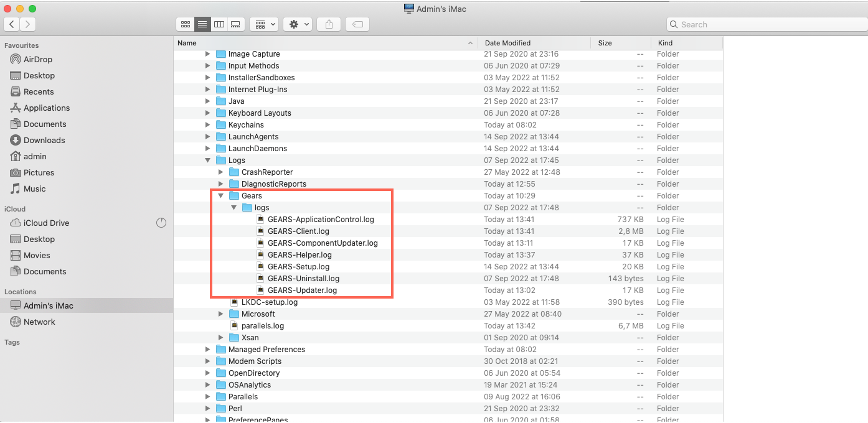Select the InstallerSandboxes folder row
This screenshot has width=868, height=423.
[448, 78]
